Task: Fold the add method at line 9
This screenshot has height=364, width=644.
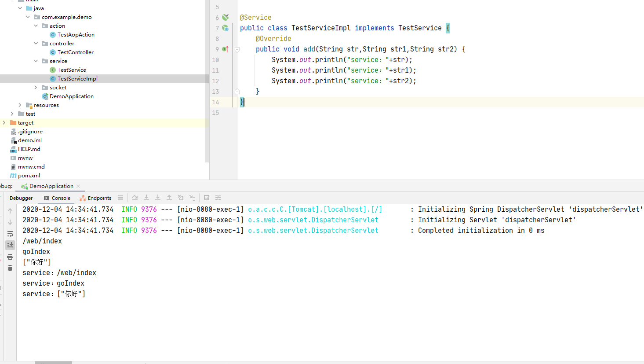Action: point(237,49)
